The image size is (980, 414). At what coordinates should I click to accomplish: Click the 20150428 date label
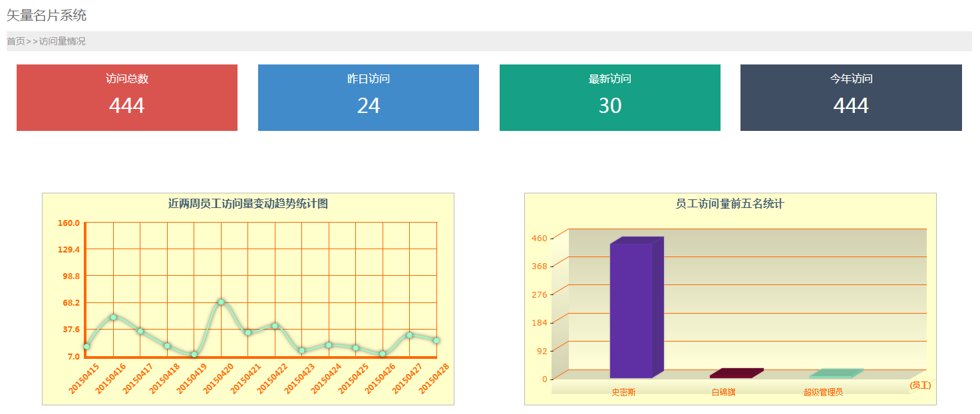pos(434,378)
